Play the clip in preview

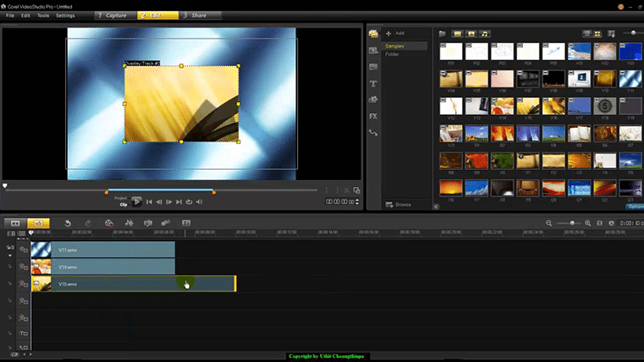click(137, 202)
